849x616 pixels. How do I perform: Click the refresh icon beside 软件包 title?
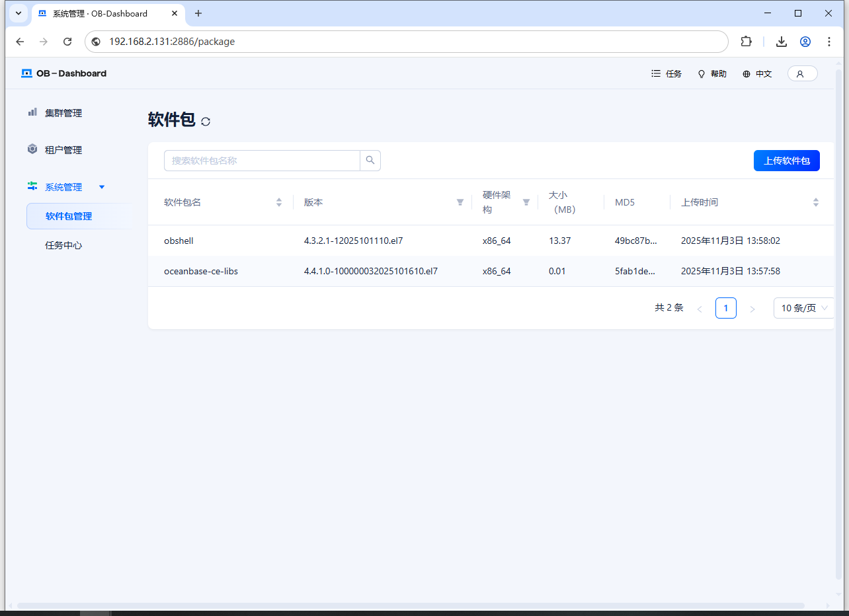point(206,122)
